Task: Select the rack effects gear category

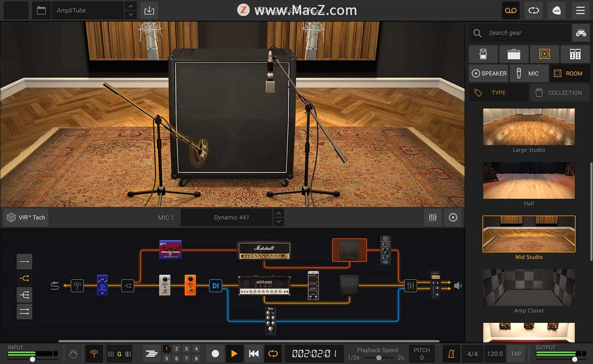Action: (x=575, y=54)
